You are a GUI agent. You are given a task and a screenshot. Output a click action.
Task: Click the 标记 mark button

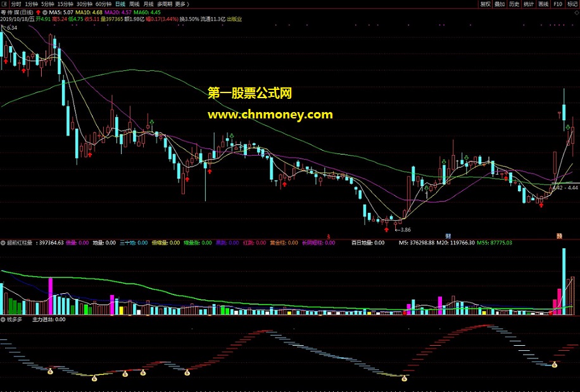pyautogui.click(x=572, y=4)
